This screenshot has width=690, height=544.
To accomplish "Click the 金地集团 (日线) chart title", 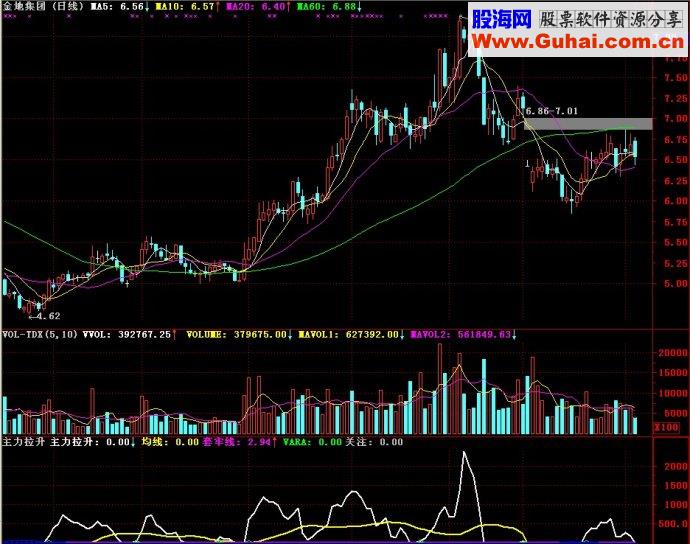I will click(43, 6).
